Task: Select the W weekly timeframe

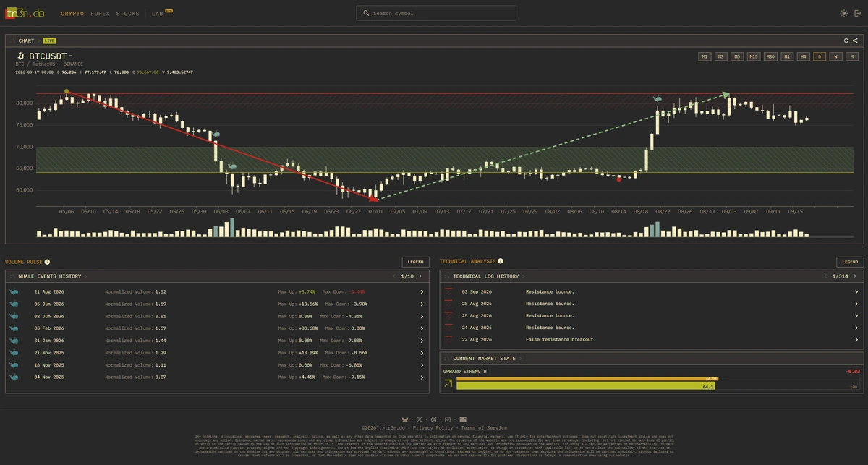Action: 836,56
